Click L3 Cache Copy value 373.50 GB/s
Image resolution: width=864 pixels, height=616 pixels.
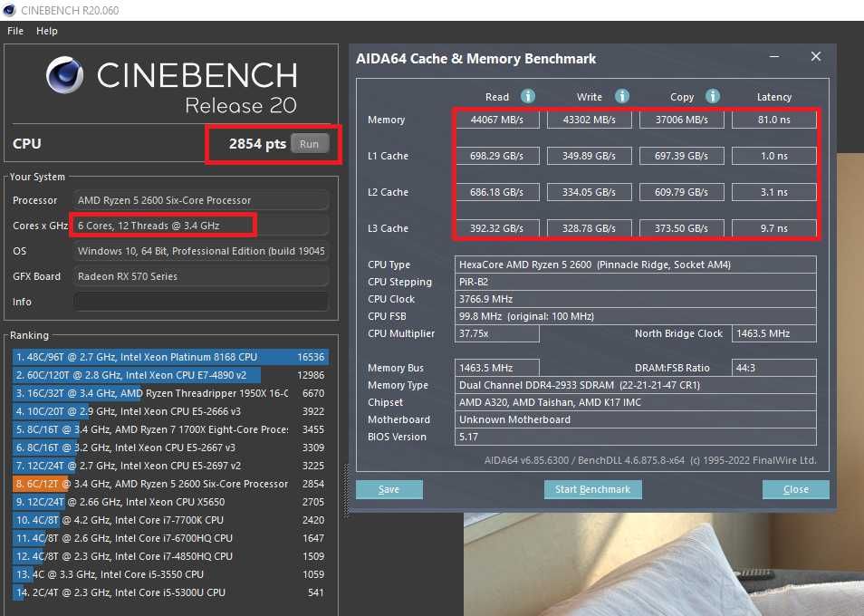(682, 228)
